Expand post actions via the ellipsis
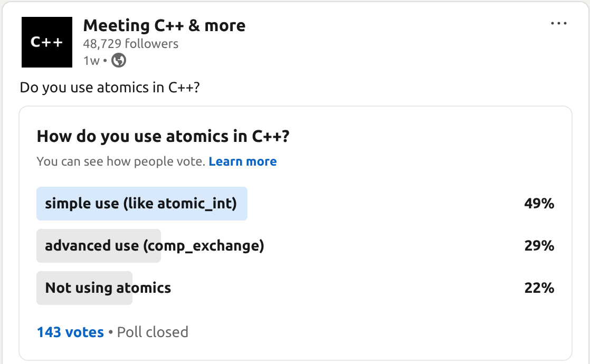The width and height of the screenshot is (590, 364). tap(559, 23)
